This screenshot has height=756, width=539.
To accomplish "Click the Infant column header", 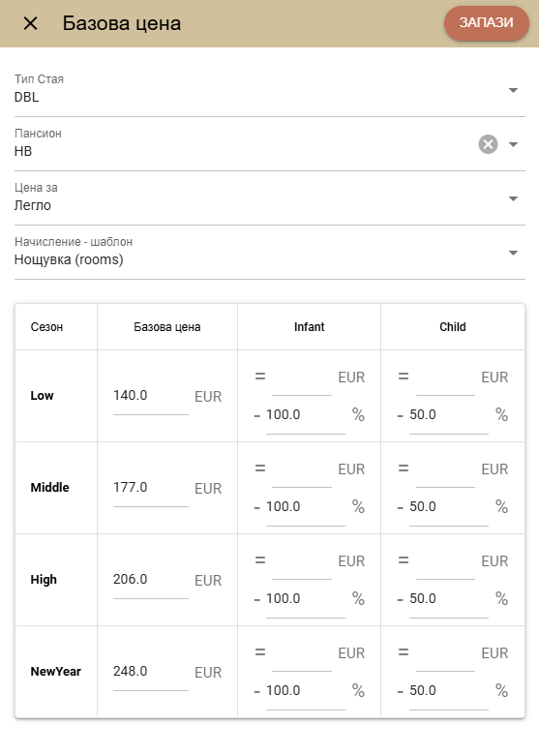I will click(x=309, y=327).
